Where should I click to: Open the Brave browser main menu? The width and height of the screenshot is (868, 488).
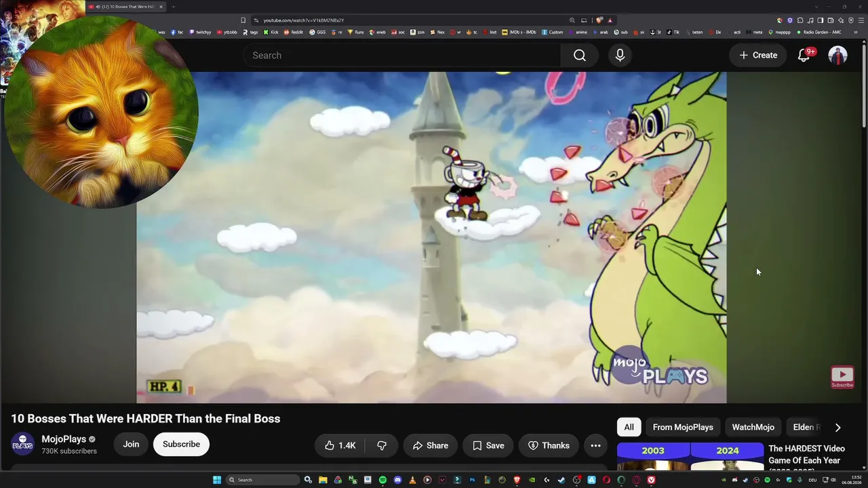pyautogui.click(x=861, y=20)
